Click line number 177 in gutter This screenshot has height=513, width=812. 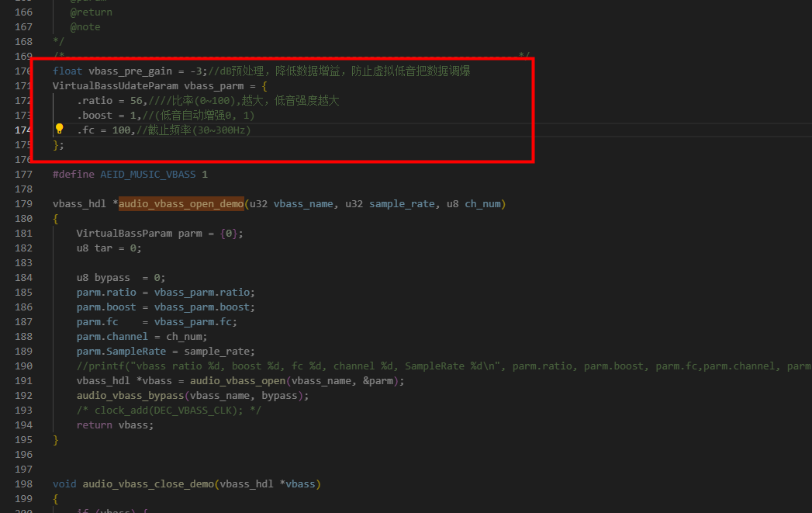23,174
